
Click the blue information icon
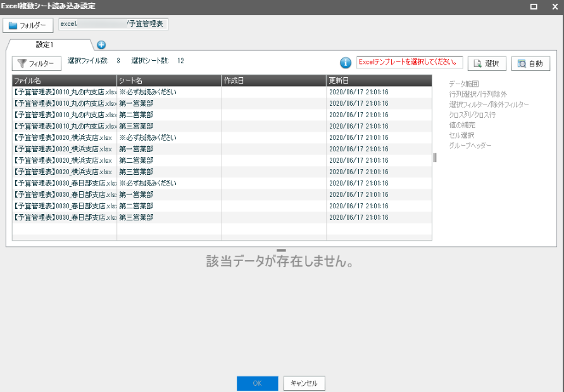click(346, 63)
